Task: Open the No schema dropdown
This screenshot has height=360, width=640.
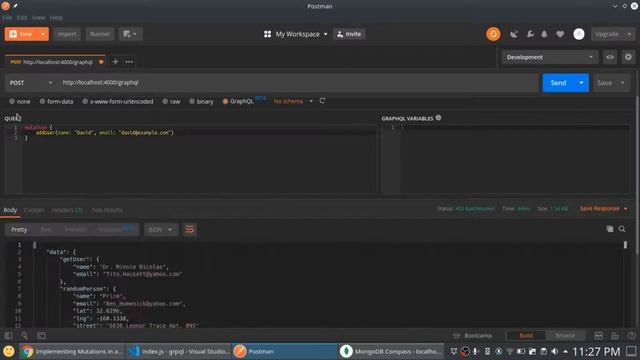Action: (x=293, y=101)
